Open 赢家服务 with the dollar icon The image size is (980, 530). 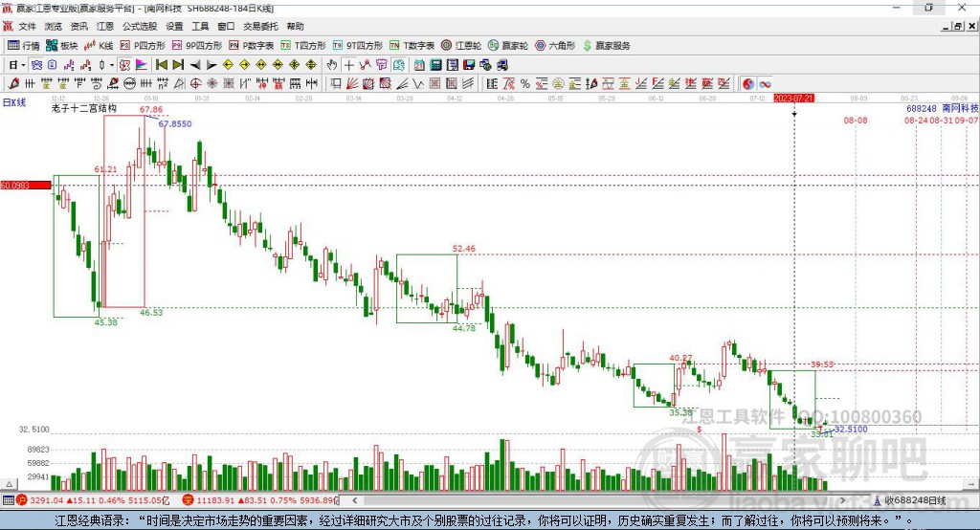pos(607,45)
